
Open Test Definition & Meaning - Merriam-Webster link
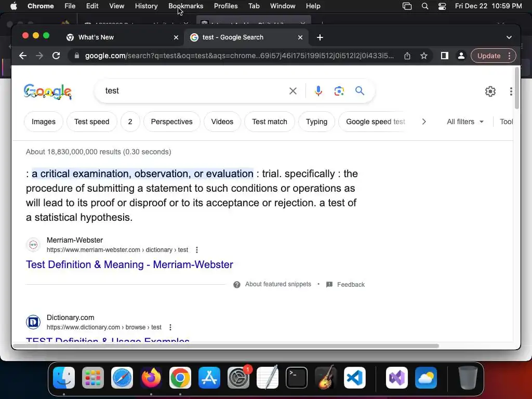click(129, 264)
